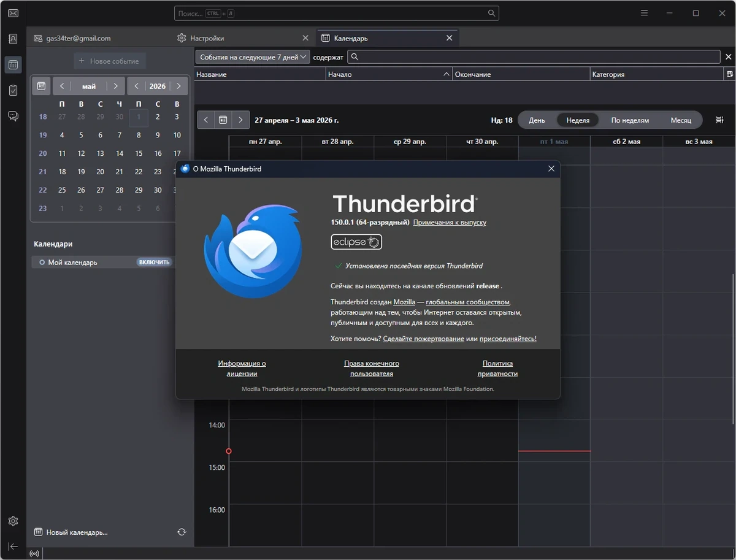Screen dimensions: 736x560
Task: Open Политика приватности link
Action: pos(497,368)
